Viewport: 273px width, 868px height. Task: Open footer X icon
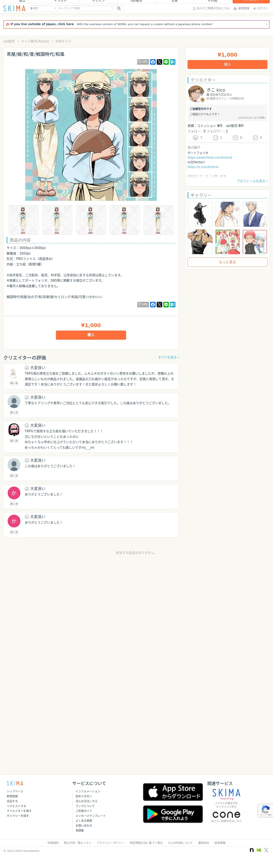266,850
